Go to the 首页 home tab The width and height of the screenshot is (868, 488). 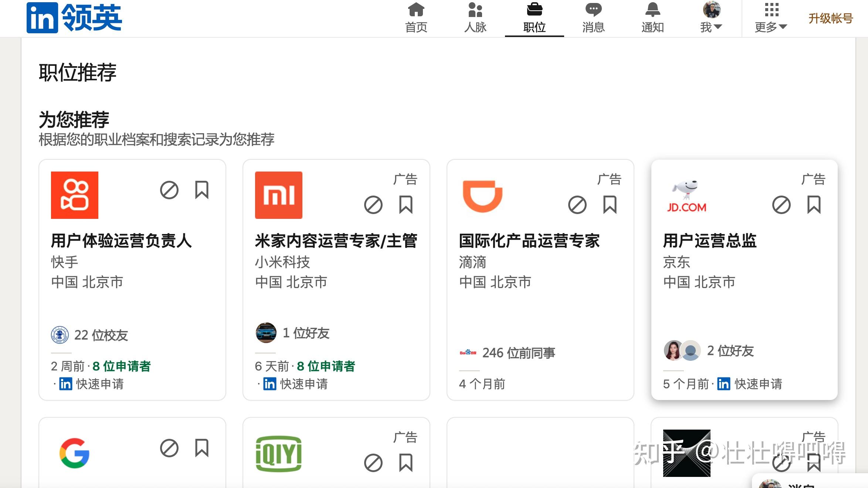point(416,18)
